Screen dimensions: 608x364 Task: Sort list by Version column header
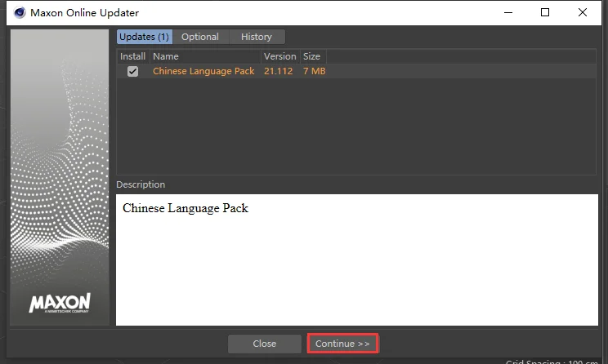pos(280,56)
